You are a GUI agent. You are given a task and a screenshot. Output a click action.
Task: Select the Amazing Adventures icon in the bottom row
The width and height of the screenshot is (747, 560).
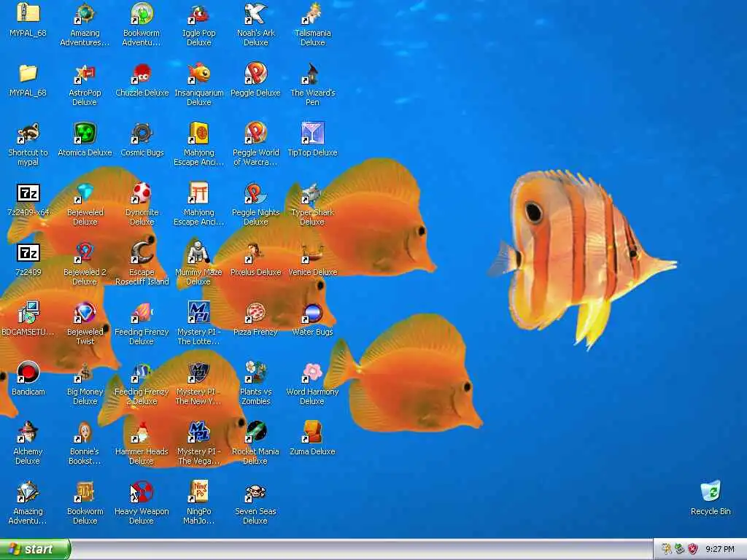(28, 492)
